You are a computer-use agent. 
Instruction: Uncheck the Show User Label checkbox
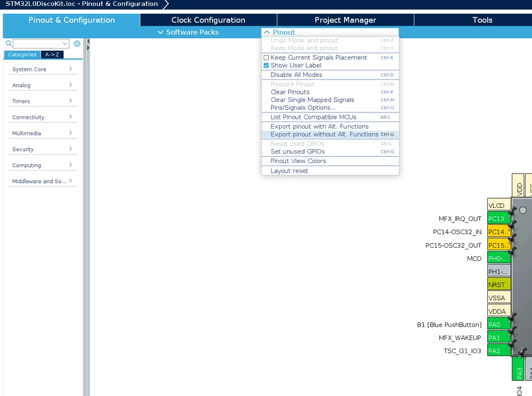pyautogui.click(x=266, y=66)
